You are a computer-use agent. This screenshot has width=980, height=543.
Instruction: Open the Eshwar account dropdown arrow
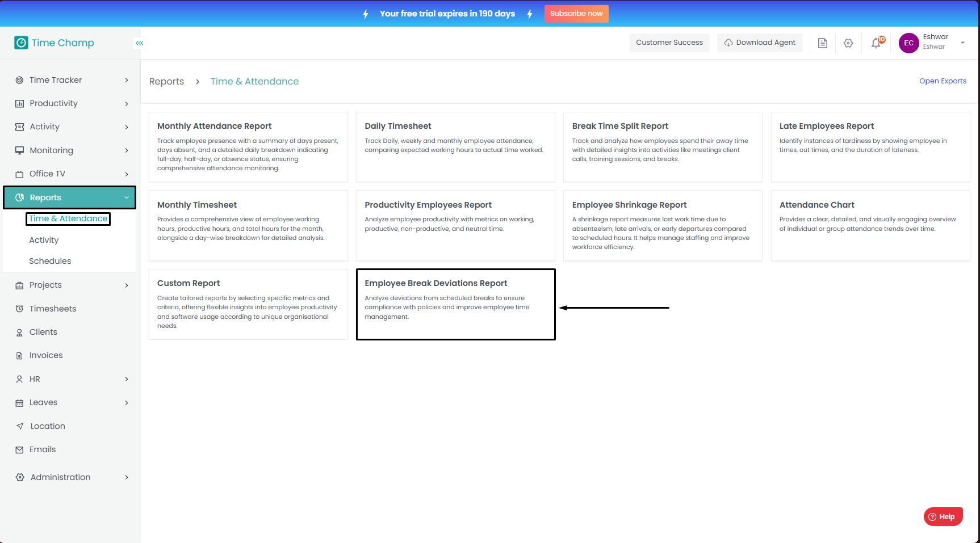click(962, 43)
